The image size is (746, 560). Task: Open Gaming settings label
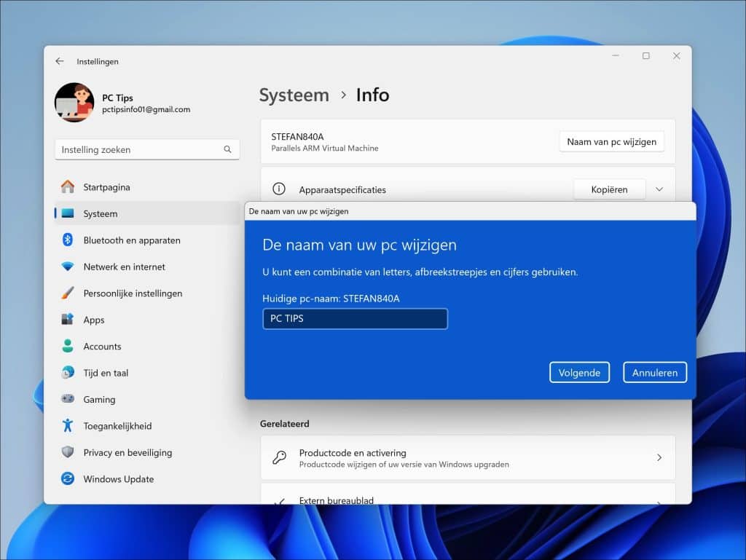(99, 400)
